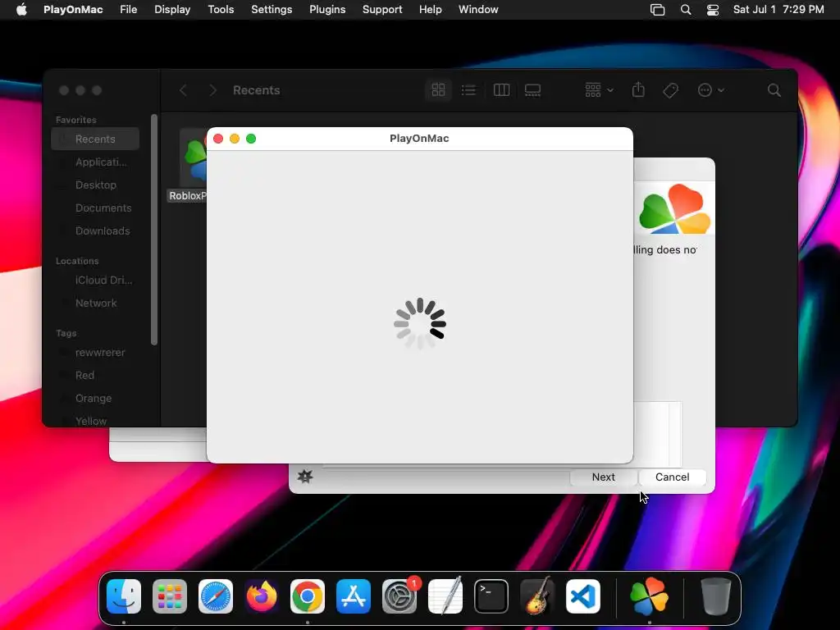Open the File menu
The height and width of the screenshot is (630, 840).
129,9
